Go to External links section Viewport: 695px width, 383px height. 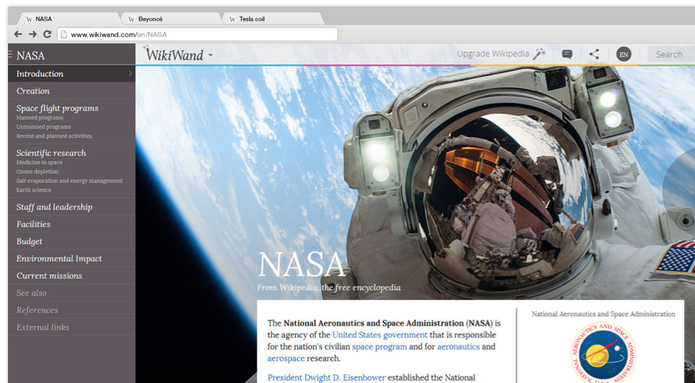point(43,327)
